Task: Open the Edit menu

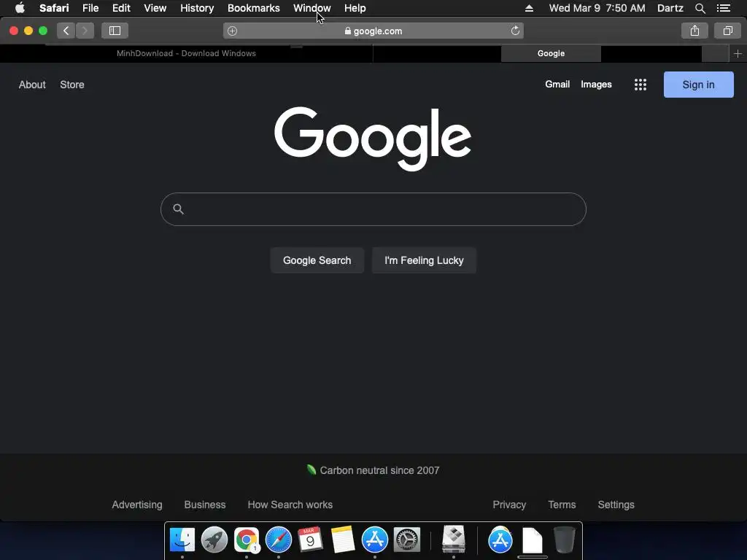Action: pos(122,8)
